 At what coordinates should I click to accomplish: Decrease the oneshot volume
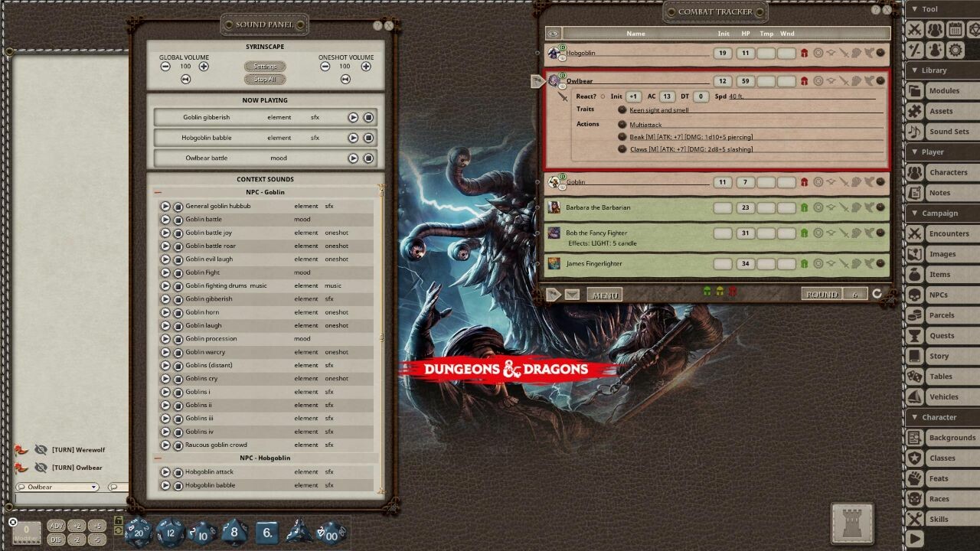coord(325,67)
